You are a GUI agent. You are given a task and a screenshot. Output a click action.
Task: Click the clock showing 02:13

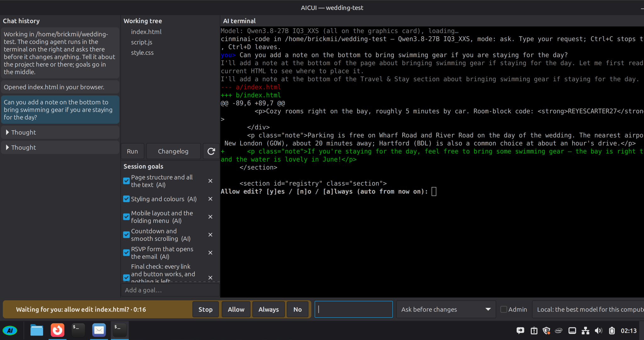[x=629, y=331]
